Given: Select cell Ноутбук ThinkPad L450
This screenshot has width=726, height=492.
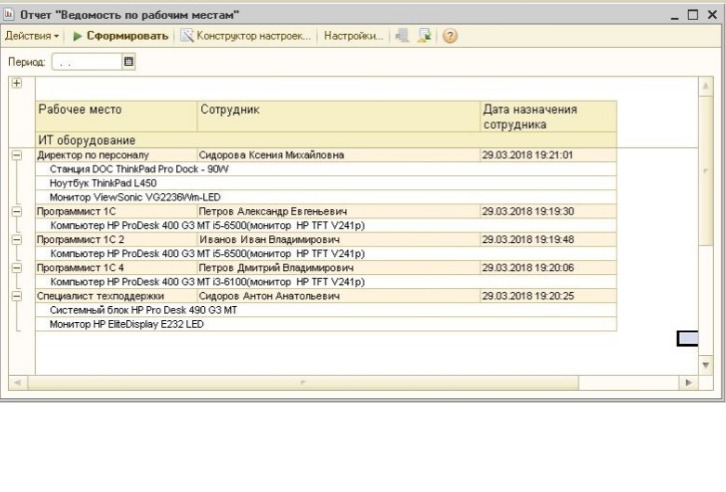Looking at the screenshot, I should [102, 183].
